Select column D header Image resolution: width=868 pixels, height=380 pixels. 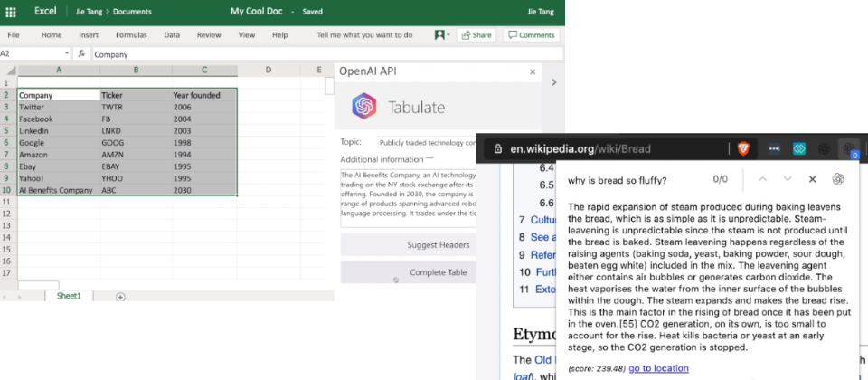(269, 71)
